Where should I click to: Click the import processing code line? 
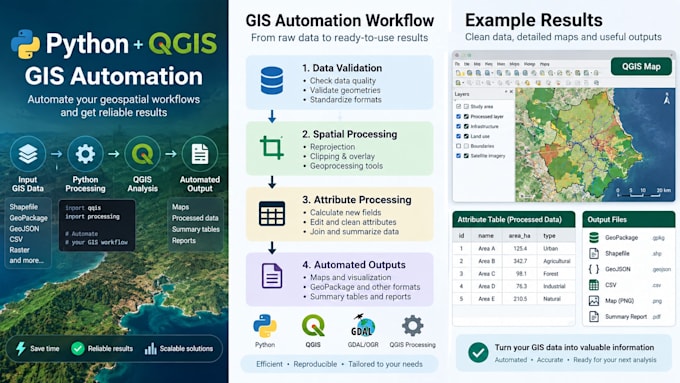coord(92,216)
